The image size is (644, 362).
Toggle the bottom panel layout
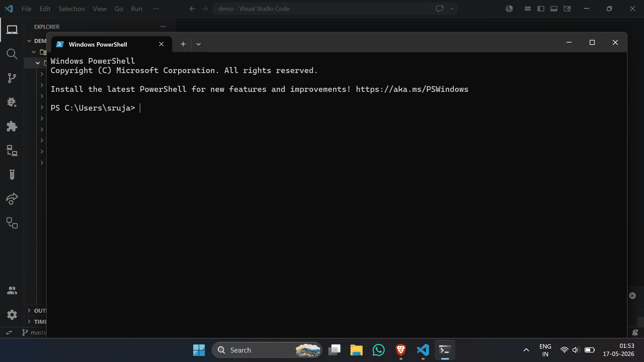(554, 9)
